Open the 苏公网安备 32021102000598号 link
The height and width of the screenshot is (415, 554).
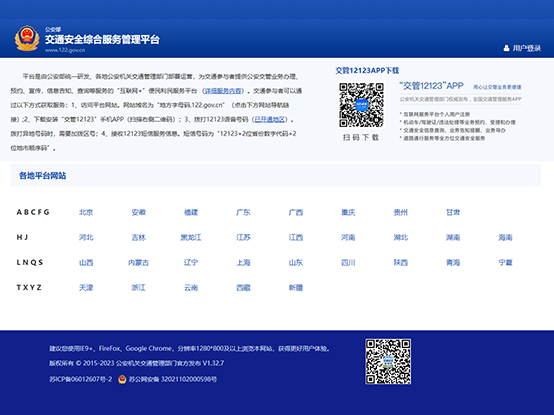pos(173,379)
